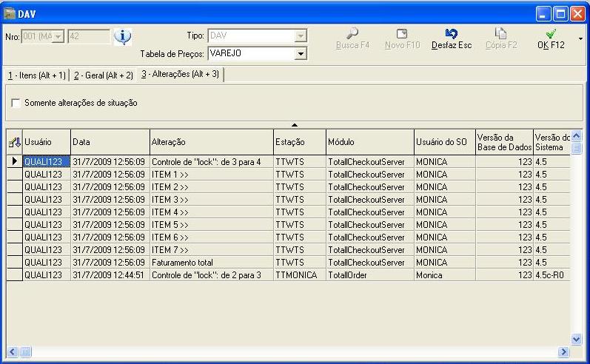Image resolution: width=590 pixels, height=364 pixels.
Task: Switch to the 2 - Geral tab
Action: [x=103, y=75]
